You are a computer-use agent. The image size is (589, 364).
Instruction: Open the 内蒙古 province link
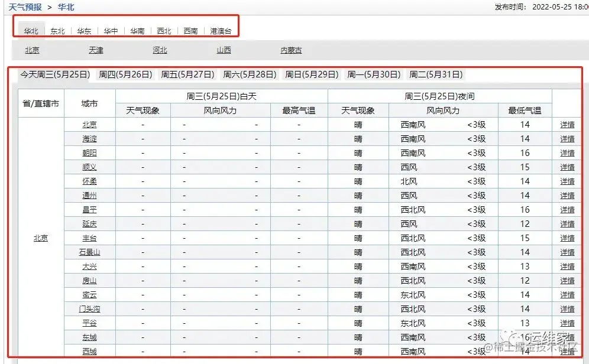(x=292, y=50)
